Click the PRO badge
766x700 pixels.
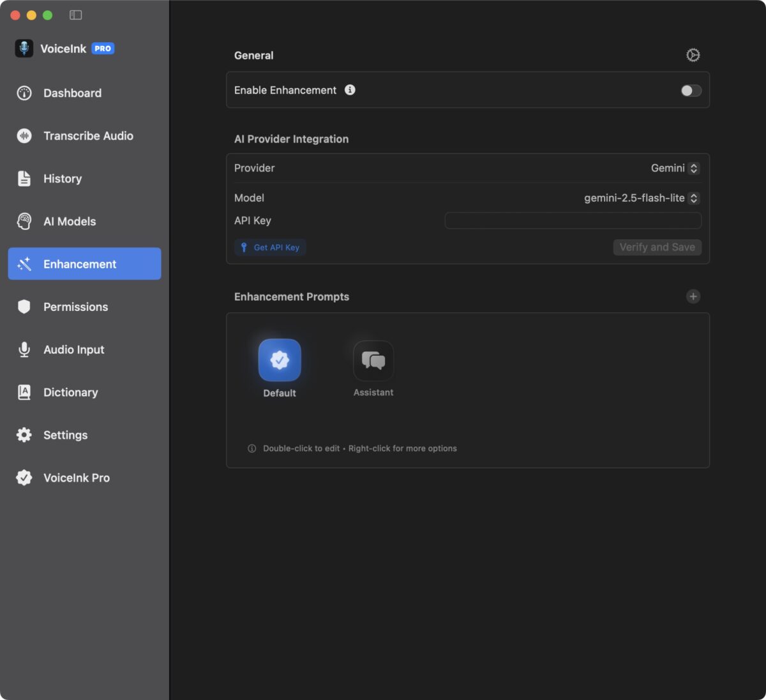[x=103, y=49]
